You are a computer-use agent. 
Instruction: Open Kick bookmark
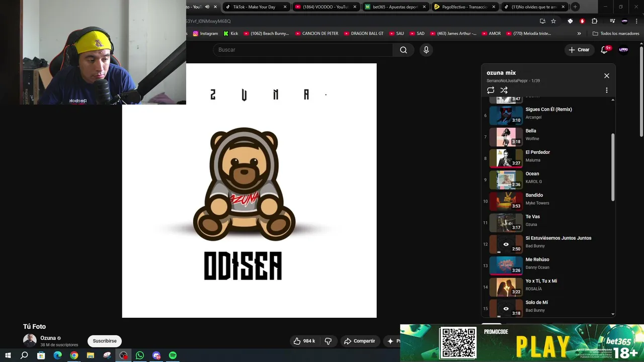230,34
